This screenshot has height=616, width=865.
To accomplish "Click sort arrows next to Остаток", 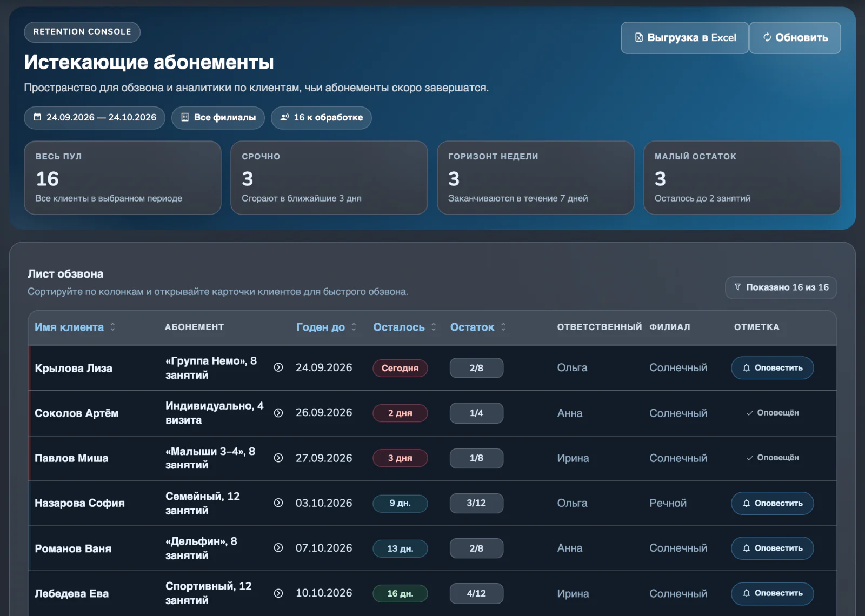I will pos(503,327).
